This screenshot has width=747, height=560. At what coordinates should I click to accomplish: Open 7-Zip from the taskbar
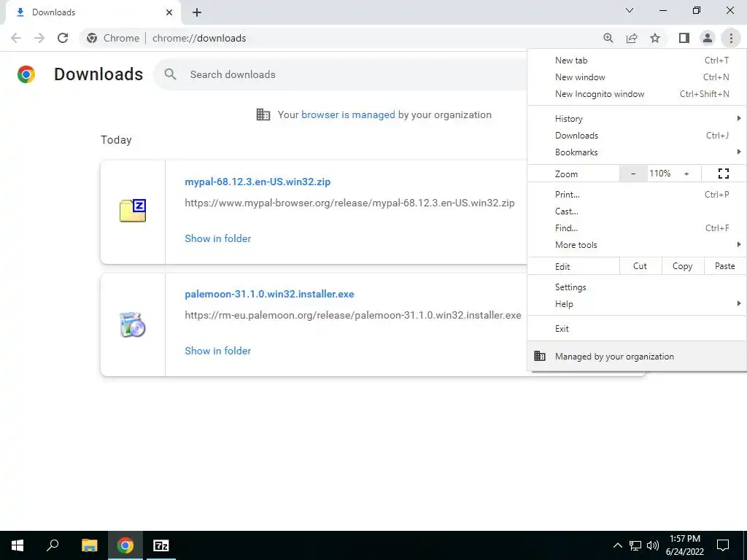click(x=161, y=545)
